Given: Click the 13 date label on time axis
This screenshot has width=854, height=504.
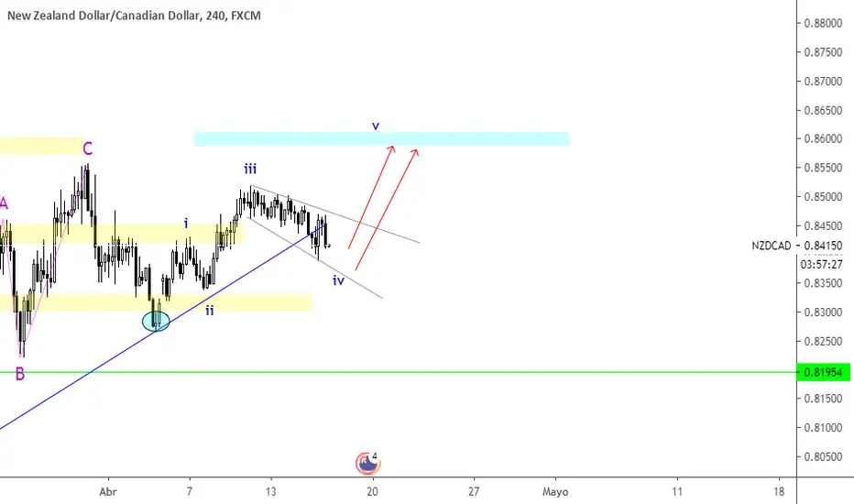Looking at the screenshot, I should point(270,491).
